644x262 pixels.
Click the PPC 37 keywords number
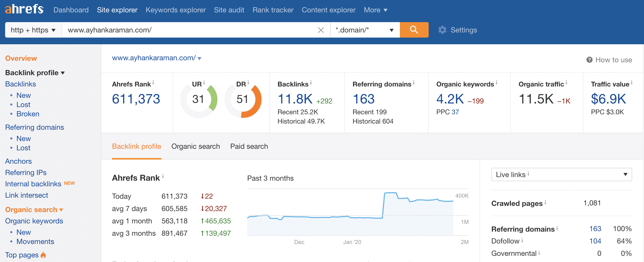(455, 112)
